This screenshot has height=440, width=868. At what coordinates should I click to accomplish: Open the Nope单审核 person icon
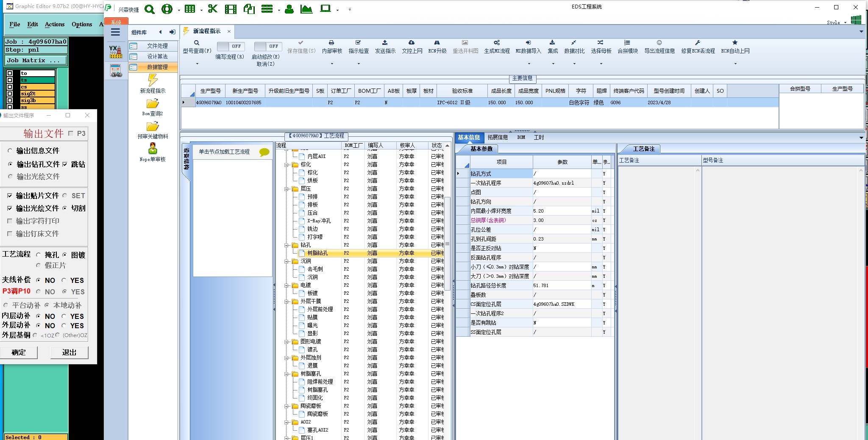point(153,148)
